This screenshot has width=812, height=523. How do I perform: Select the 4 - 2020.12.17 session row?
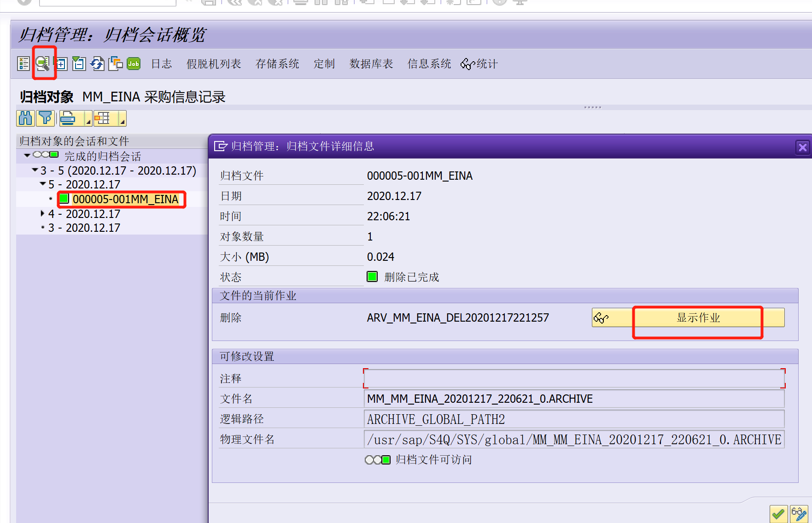pos(84,214)
